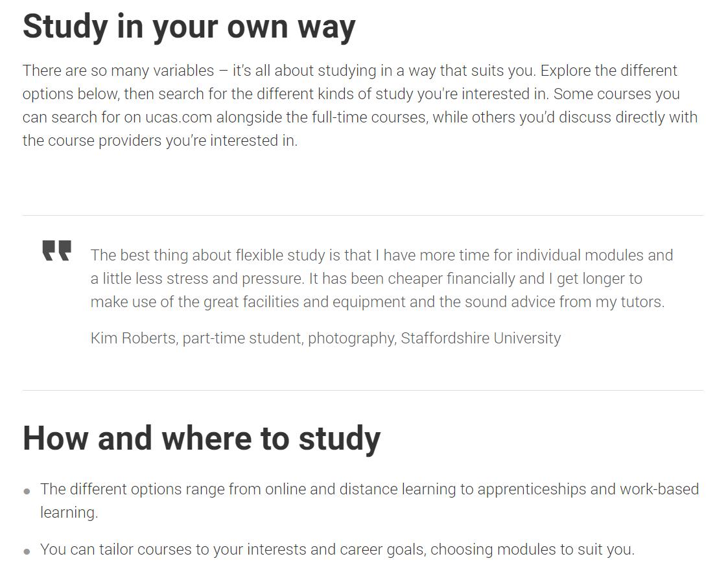Click the 'tailor courses to your interests' bullet

click(x=337, y=549)
